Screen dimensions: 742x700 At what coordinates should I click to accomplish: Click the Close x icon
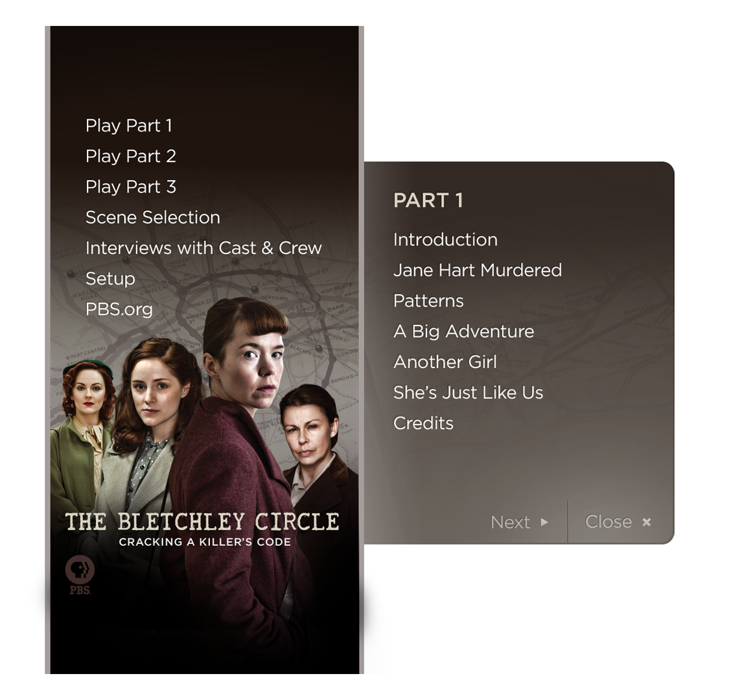pyautogui.click(x=646, y=522)
